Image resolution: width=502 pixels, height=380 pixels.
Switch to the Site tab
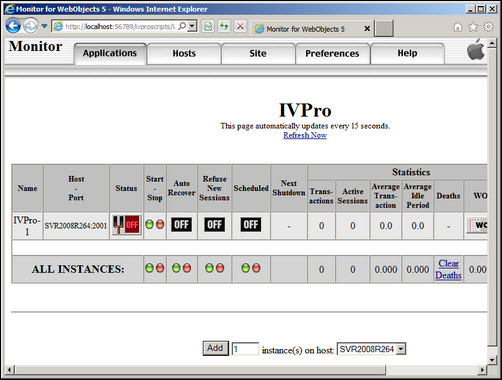[258, 53]
